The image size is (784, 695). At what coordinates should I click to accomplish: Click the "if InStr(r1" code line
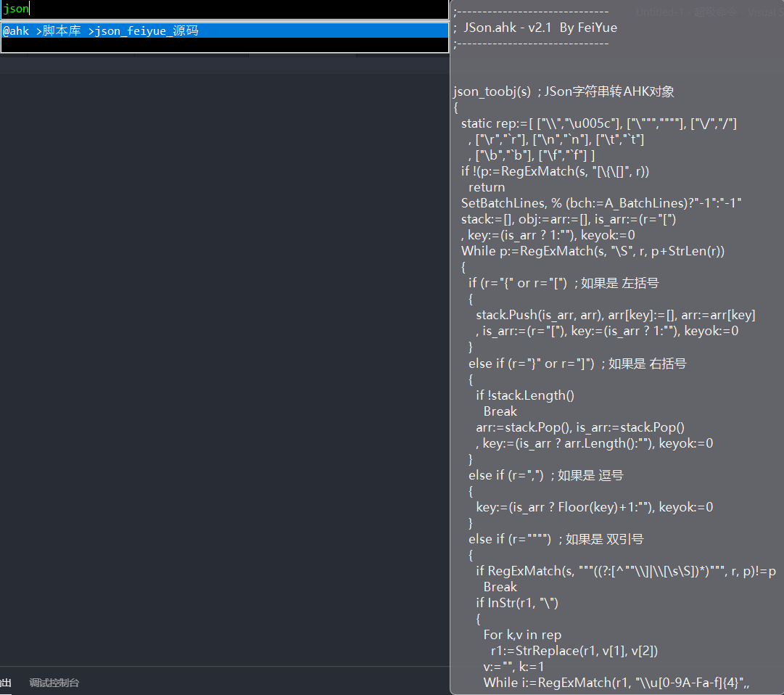517,603
